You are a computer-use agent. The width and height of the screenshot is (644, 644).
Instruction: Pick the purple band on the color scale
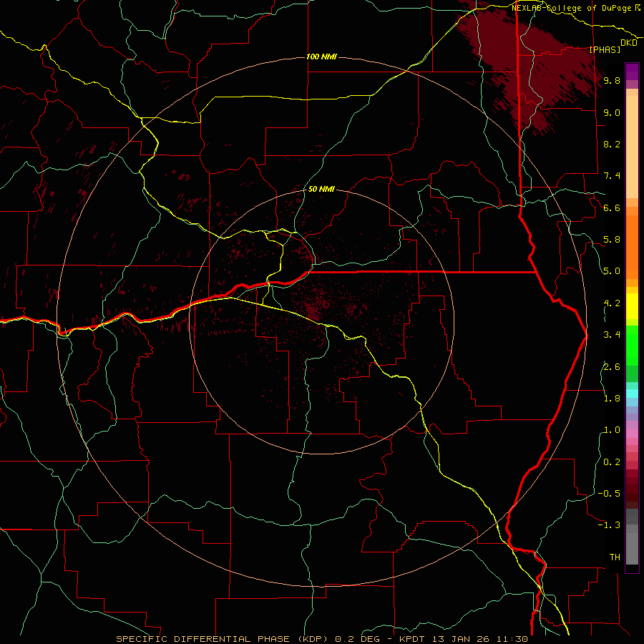(632, 72)
